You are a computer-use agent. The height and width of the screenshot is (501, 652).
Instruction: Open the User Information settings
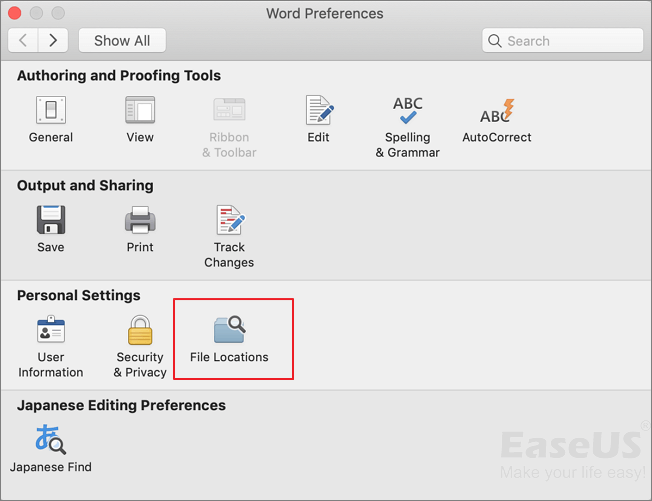click(50, 332)
